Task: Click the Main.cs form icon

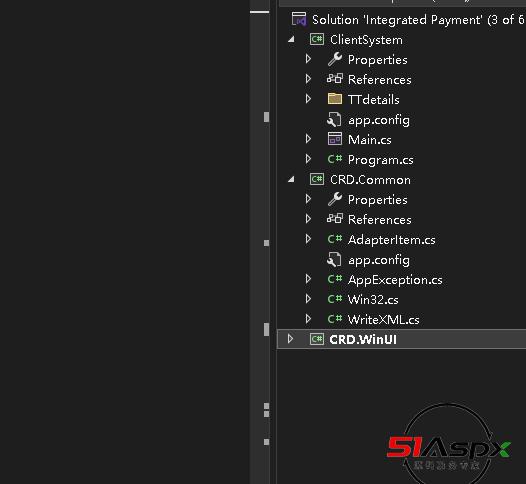Action: [334, 139]
